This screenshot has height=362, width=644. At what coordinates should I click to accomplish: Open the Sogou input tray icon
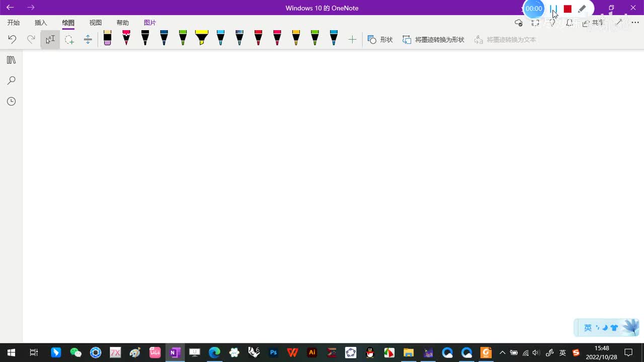tap(576, 352)
